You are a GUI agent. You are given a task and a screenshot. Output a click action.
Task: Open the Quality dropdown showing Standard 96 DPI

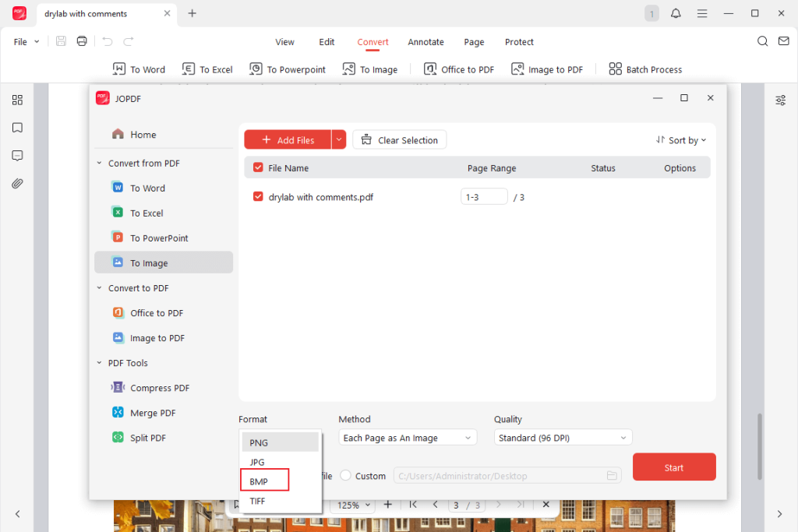[x=563, y=437]
